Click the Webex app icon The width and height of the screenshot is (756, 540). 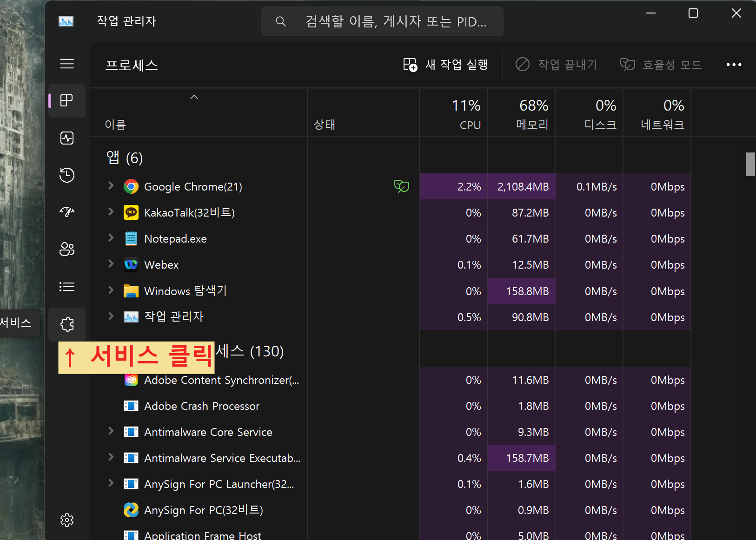(x=131, y=265)
